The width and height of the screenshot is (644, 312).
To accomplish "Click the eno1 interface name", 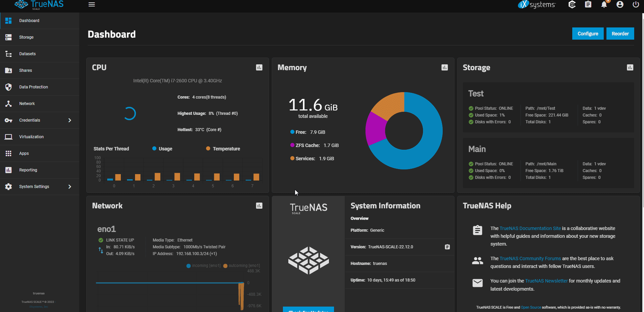I will [x=107, y=229].
